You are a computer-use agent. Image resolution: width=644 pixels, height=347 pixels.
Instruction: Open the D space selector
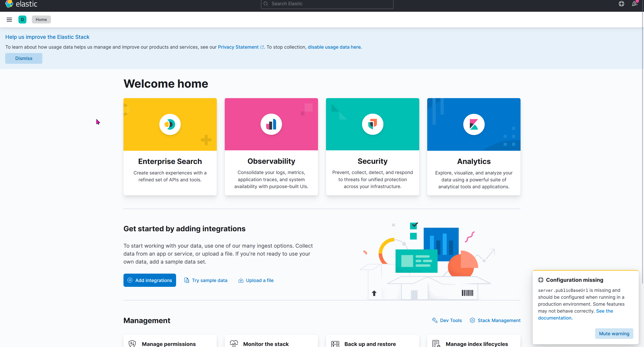click(22, 19)
